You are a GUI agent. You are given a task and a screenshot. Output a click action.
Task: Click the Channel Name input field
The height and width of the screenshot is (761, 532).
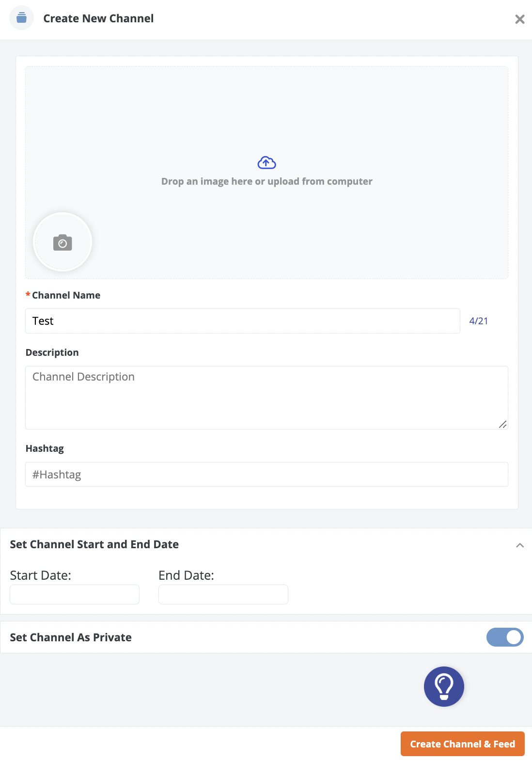pos(242,321)
